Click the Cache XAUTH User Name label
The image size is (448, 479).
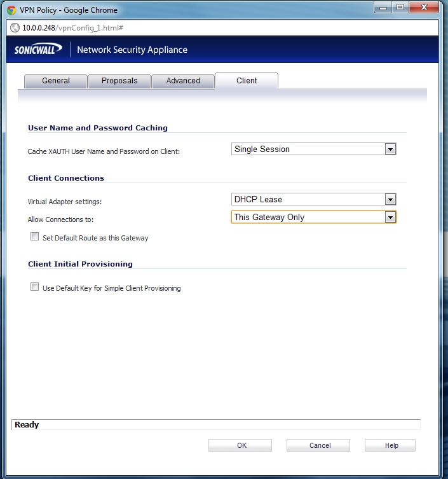pos(104,151)
